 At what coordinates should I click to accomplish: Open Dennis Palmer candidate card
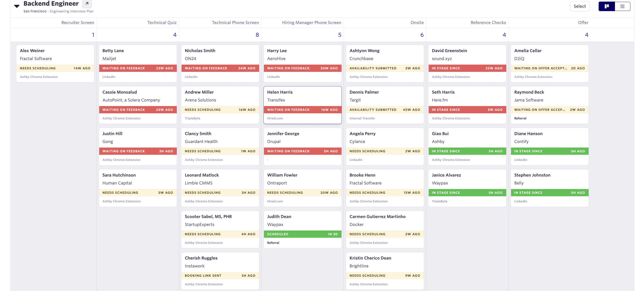point(385,105)
